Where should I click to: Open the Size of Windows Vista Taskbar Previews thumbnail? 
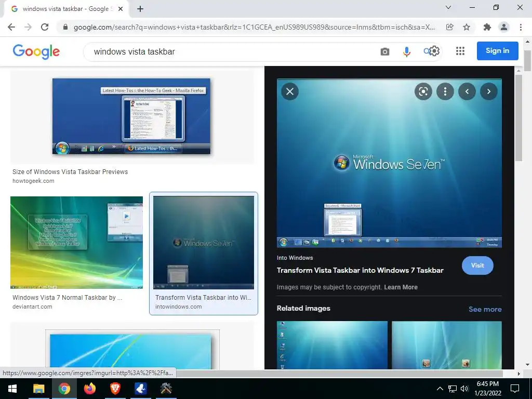point(131,116)
